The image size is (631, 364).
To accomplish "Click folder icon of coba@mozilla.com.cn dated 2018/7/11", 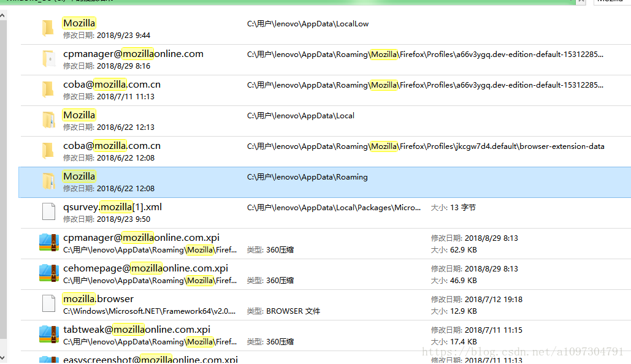I will (x=48, y=89).
